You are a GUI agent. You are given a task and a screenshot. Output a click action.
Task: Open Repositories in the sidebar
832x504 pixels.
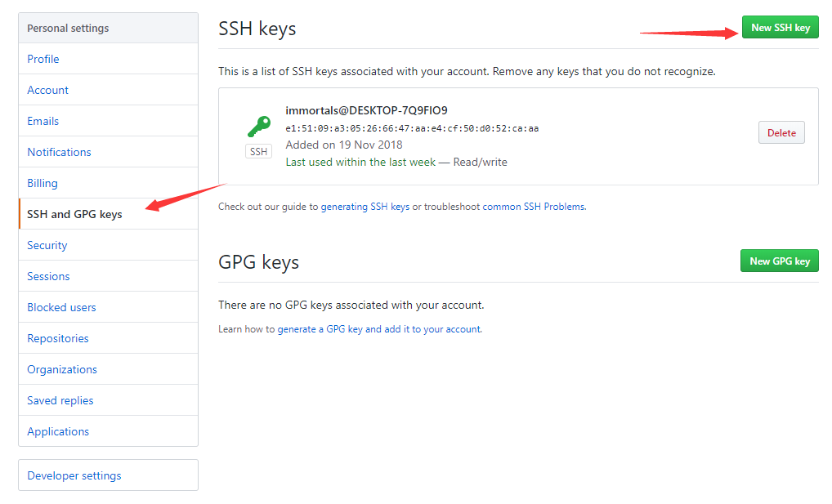pos(58,338)
